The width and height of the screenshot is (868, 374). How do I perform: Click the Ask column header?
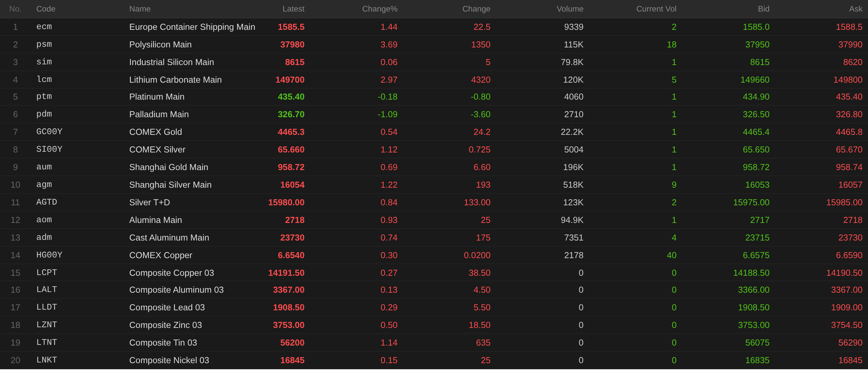coord(855,9)
